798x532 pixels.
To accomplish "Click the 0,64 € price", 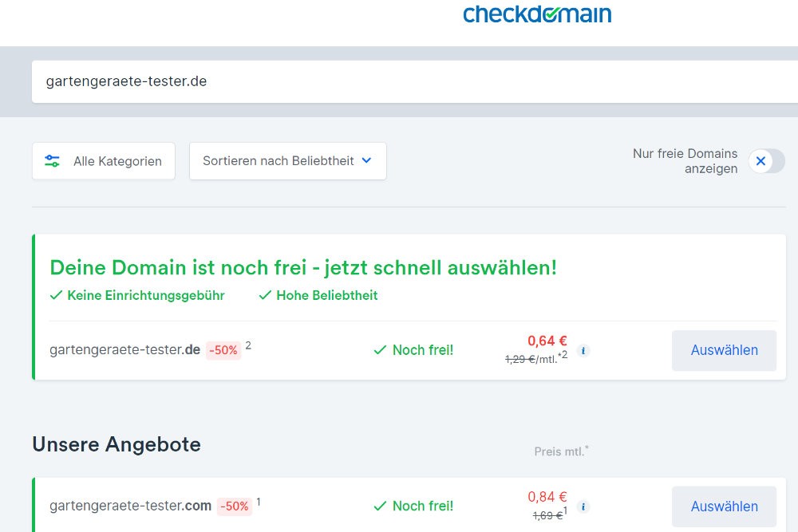I will (547, 341).
